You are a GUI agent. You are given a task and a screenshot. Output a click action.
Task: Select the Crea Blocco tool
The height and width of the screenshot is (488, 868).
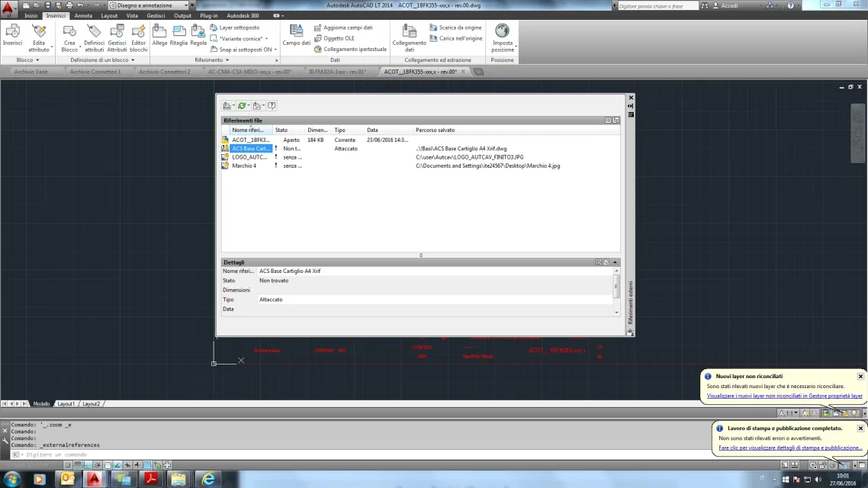[69, 38]
